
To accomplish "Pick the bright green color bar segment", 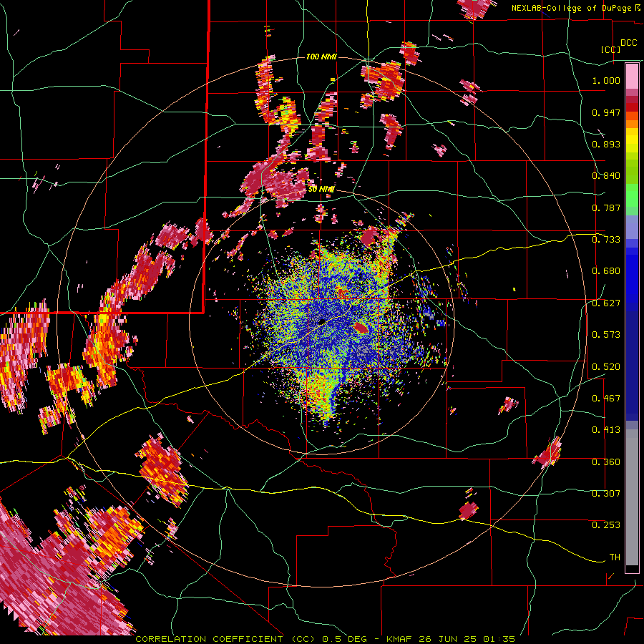I will click(632, 195).
